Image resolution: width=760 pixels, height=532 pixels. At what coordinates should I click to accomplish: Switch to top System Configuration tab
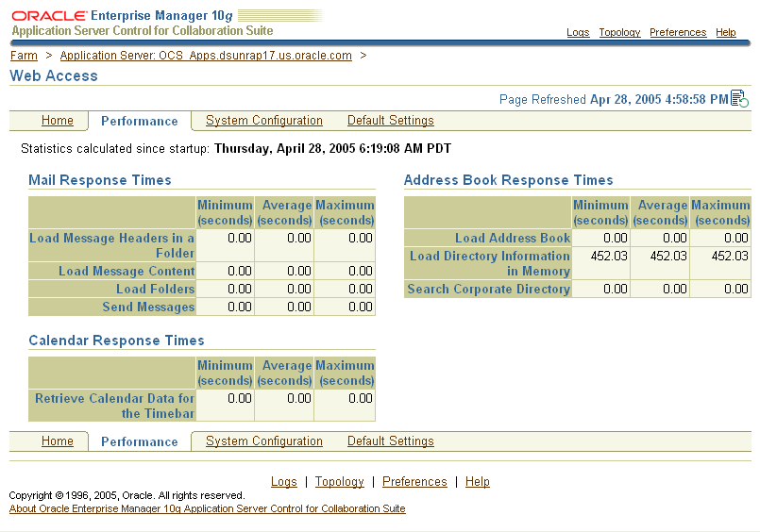(x=264, y=121)
